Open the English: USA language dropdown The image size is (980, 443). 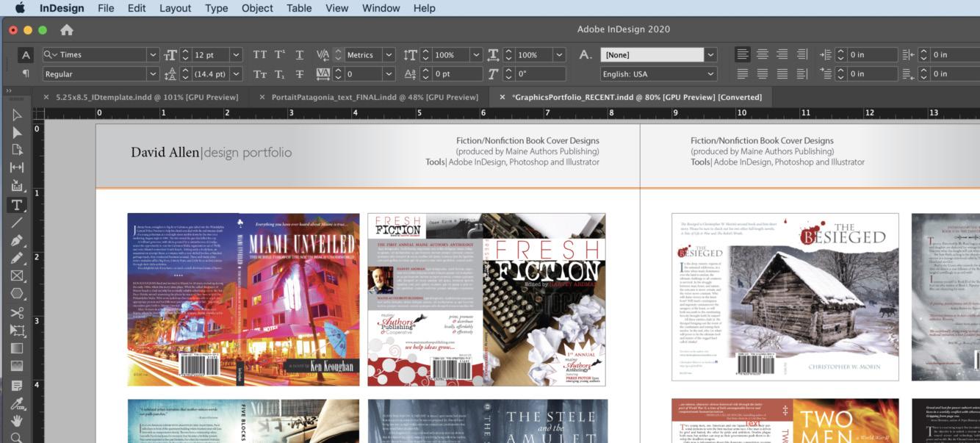[710, 74]
